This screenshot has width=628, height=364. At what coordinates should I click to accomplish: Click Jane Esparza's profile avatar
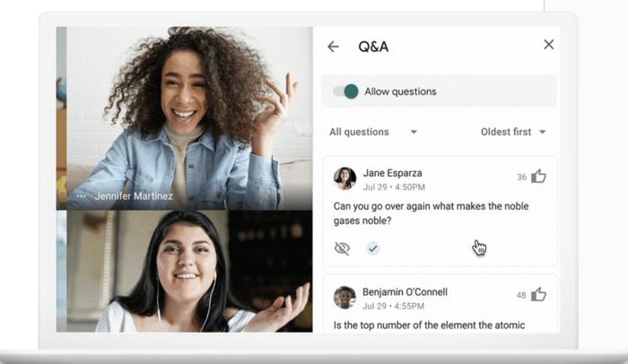pyautogui.click(x=345, y=178)
